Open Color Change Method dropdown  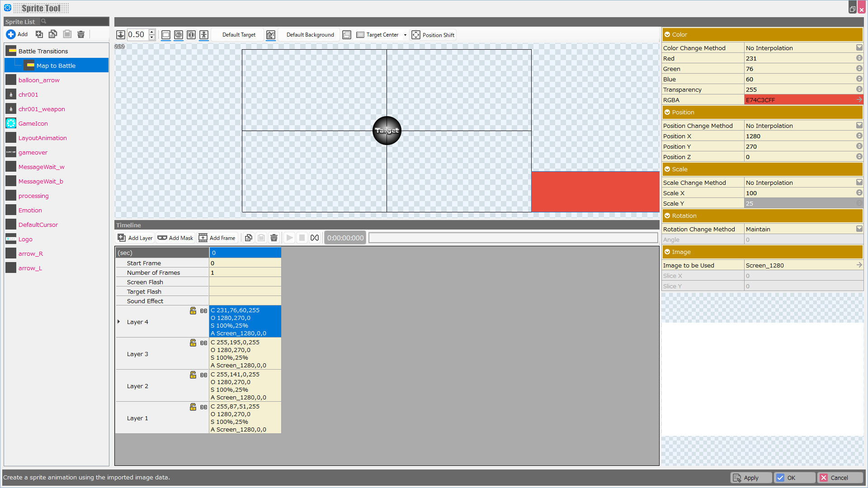click(x=859, y=48)
